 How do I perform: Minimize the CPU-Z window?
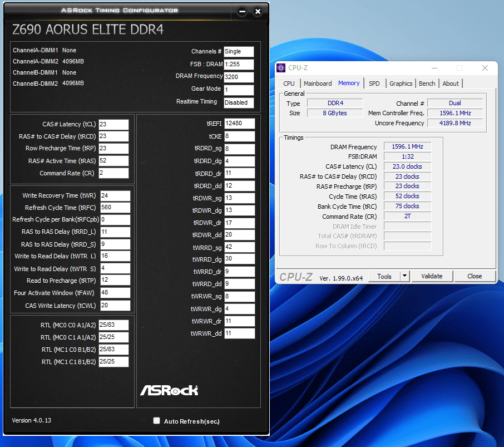click(x=434, y=68)
